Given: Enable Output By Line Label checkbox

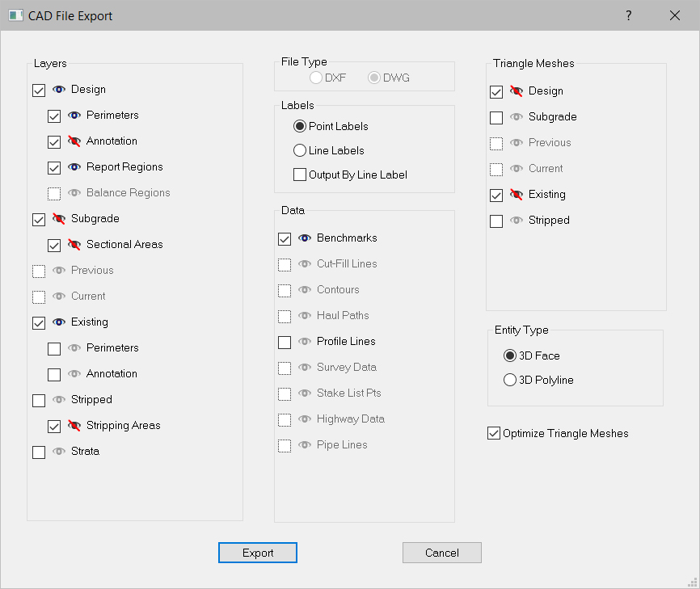Looking at the screenshot, I should [x=300, y=175].
